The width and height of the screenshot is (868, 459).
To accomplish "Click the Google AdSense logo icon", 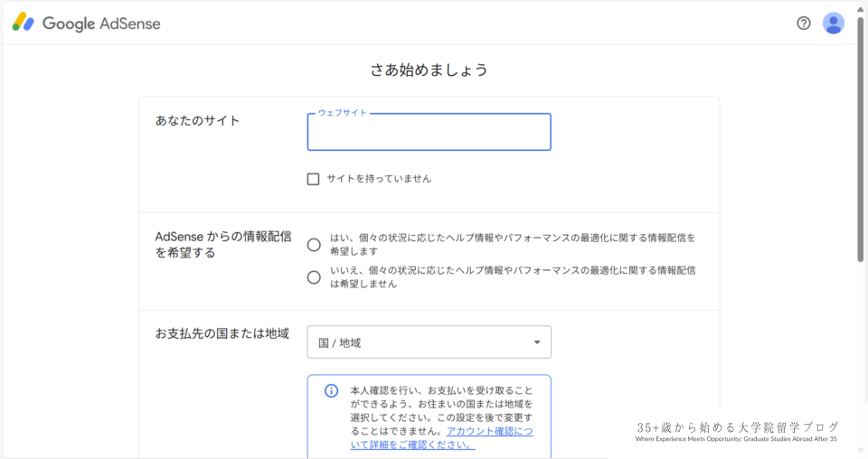I will tap(24, 23).
